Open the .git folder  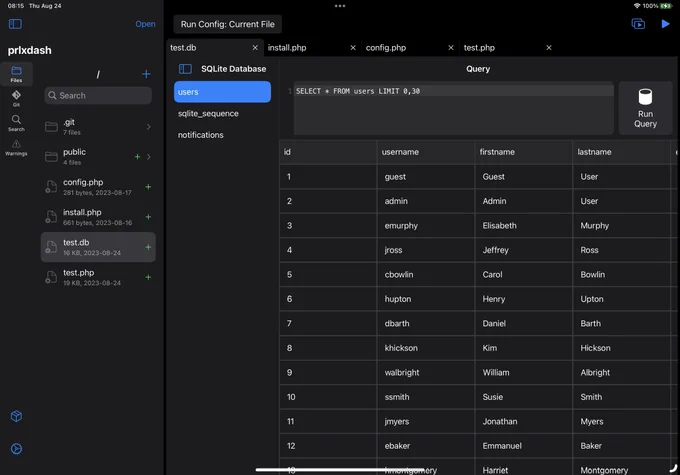tap(98, 127)
